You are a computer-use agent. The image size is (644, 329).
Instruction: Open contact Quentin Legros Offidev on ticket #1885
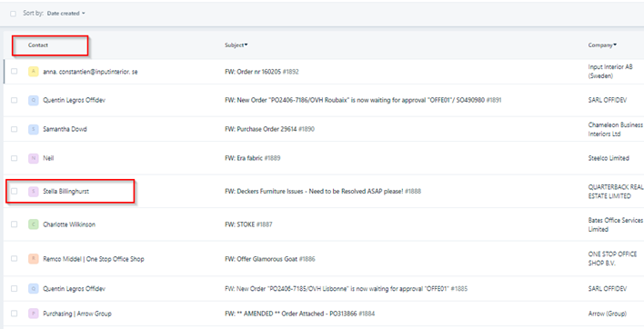click(75, 289)
